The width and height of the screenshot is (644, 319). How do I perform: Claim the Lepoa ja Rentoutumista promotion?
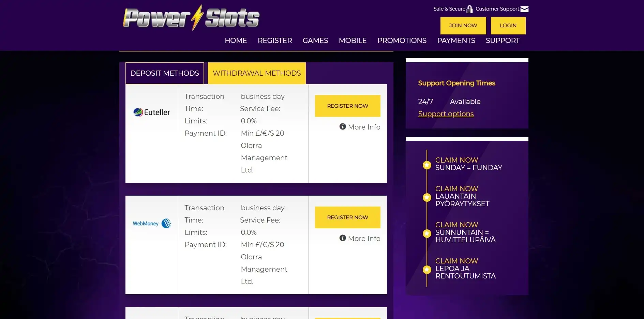pyautogui.click(x=456, y=261)
